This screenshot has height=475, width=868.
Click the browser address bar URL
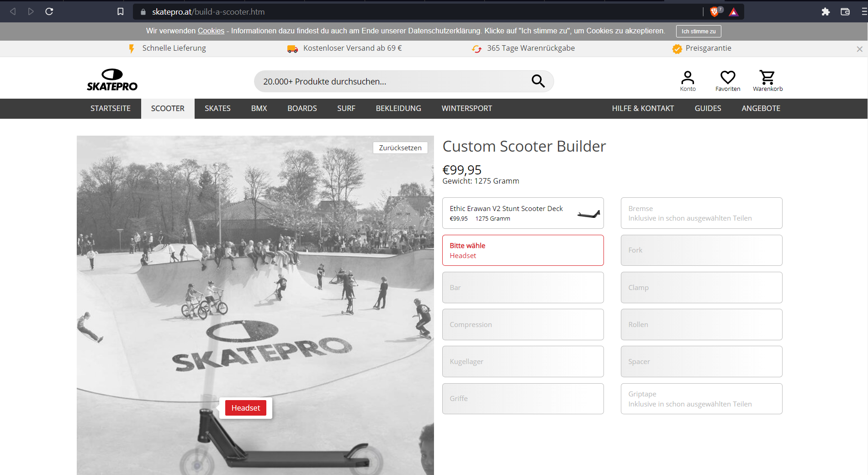pyautogui.click(x=208, y=12)
